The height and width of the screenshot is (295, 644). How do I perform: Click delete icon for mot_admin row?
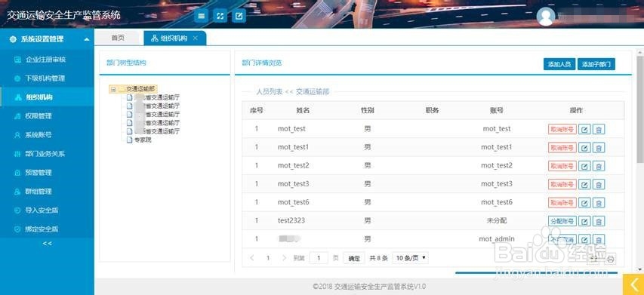(599, 239)
